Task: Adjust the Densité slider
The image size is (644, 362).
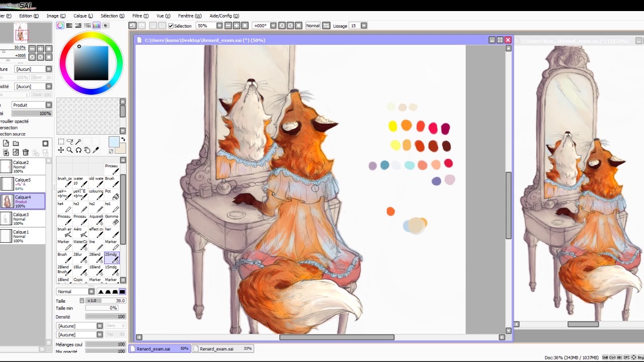Action: (105, 317)
